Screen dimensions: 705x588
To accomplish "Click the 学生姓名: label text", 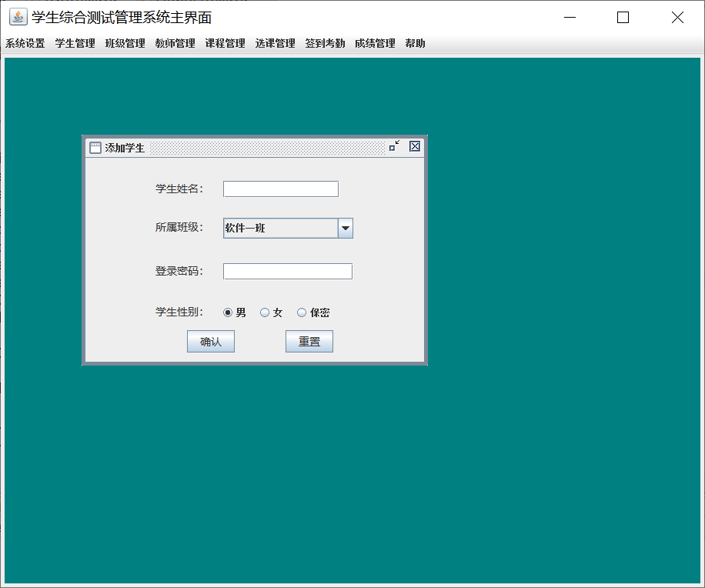I will pyautogui.click(x=179, y=189).
